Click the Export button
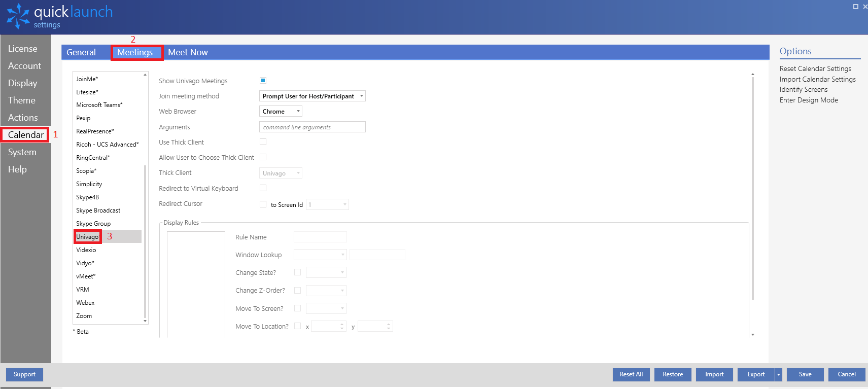Image resolution: width=868 pixels, height=389 pixels. (x=756, y=375)
